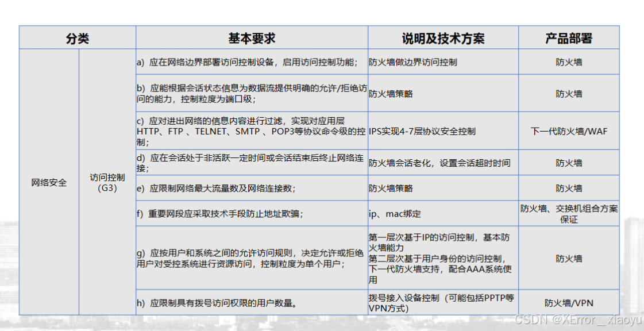This screenshot has width=644, height=331.
Task: Select the 防火墙策略 cell in row b
Action: tap(443, 93)
